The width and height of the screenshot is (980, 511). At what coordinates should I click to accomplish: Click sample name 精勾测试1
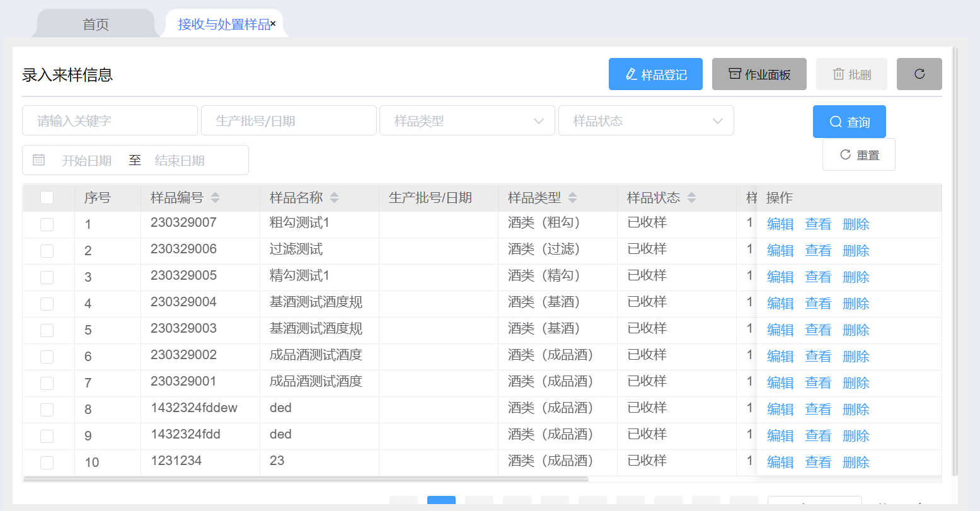(x=299, y=275)
